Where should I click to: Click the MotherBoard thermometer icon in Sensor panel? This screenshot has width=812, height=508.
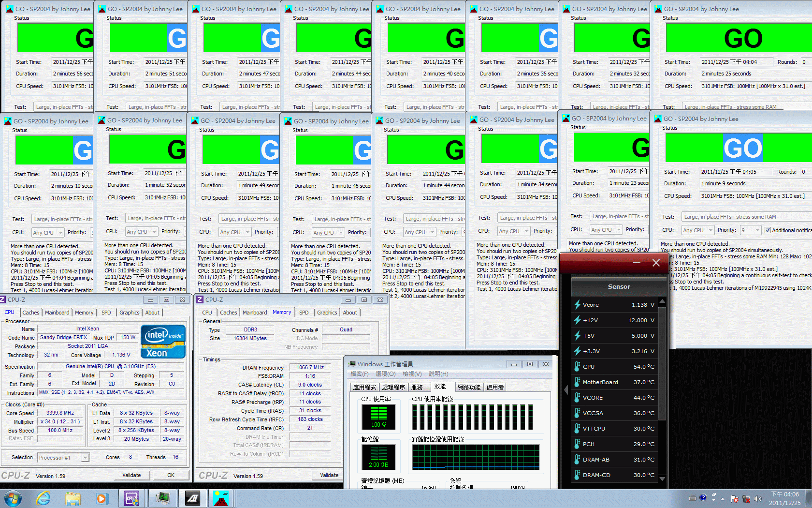577,382
